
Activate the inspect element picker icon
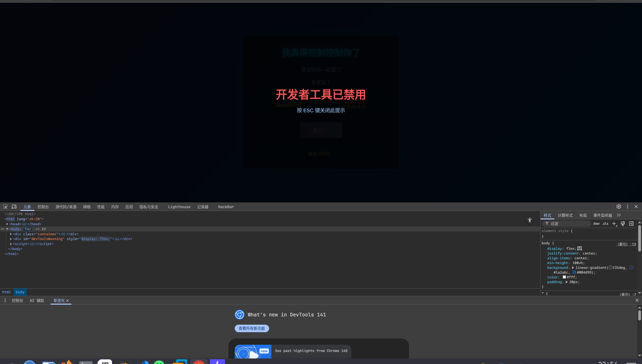pyautogui.click(x=5, y=207)
